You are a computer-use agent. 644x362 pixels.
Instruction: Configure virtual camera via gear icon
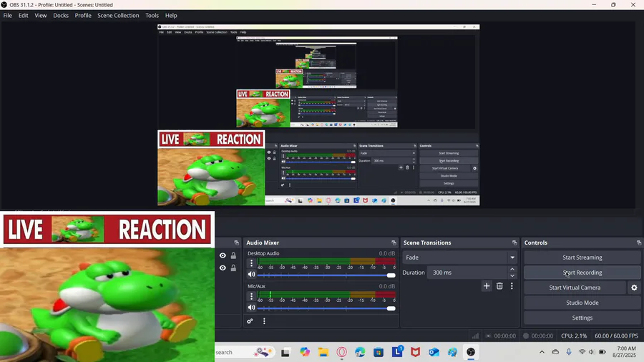coord(634,288)
